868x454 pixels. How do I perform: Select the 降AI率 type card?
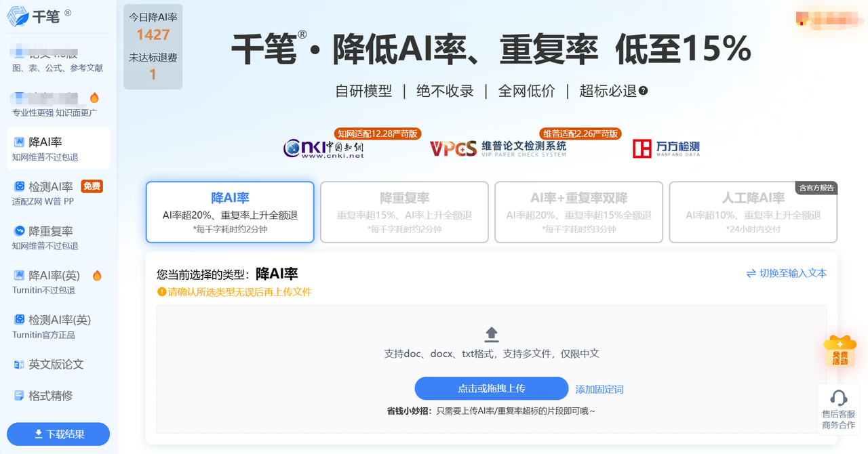click(230, 212)
